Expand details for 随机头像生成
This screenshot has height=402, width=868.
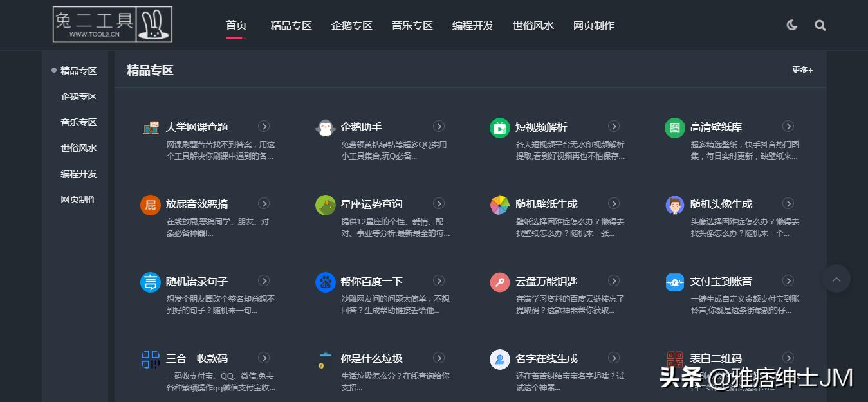click(788, 203)
